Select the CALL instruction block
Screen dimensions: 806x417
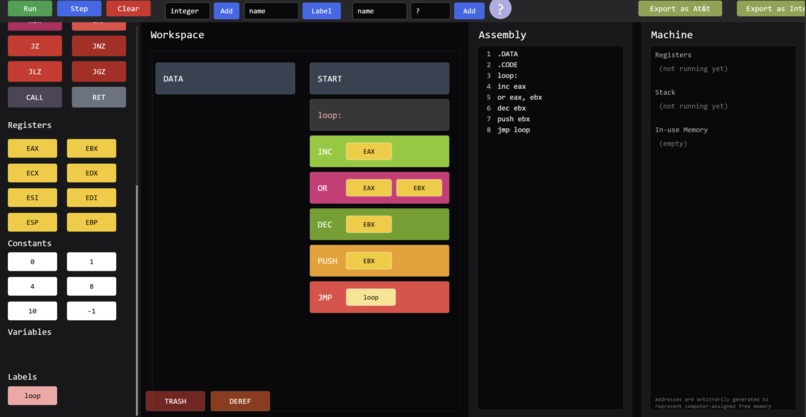tap(35, 97)
